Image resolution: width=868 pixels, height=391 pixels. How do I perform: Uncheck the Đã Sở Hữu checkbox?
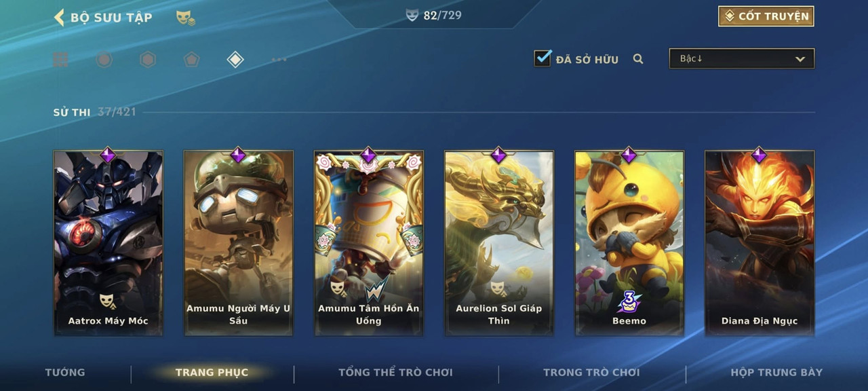click(542, 58)
